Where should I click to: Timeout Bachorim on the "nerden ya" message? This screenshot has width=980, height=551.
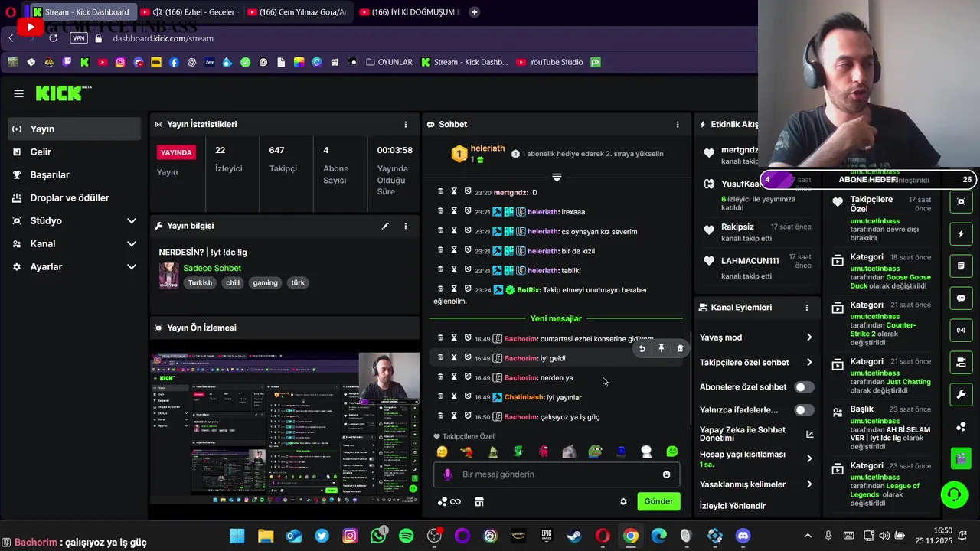(x=454, y=377)
